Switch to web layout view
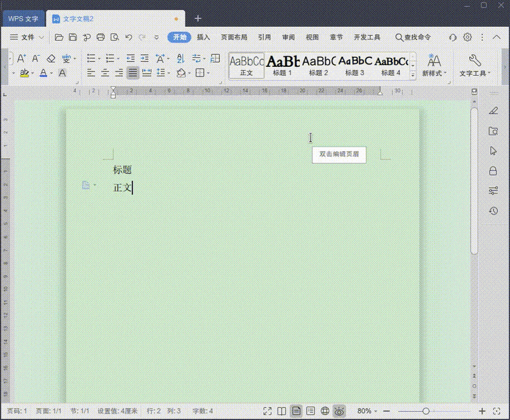The width and height of the screenshot is (510, 420). tap(325, 411)
